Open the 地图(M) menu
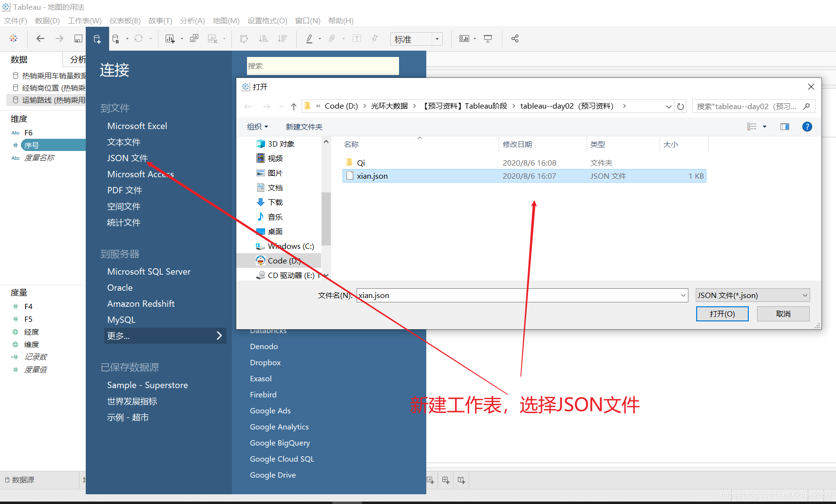This screenshot has width=836, height=504. click(226, 20)
